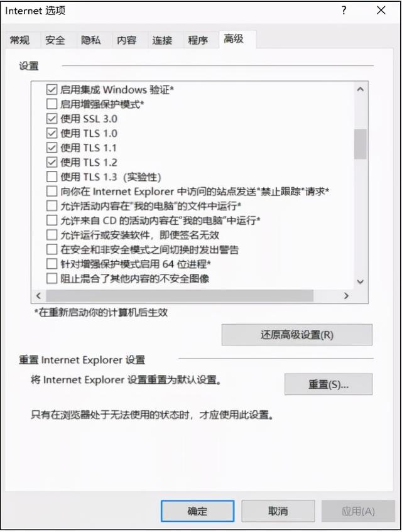Viewport: 402px width, 532px height.
Task: Enable 阻止混合了其他内容的不安全图像 checkbox
Action: (x=52, y=278)
